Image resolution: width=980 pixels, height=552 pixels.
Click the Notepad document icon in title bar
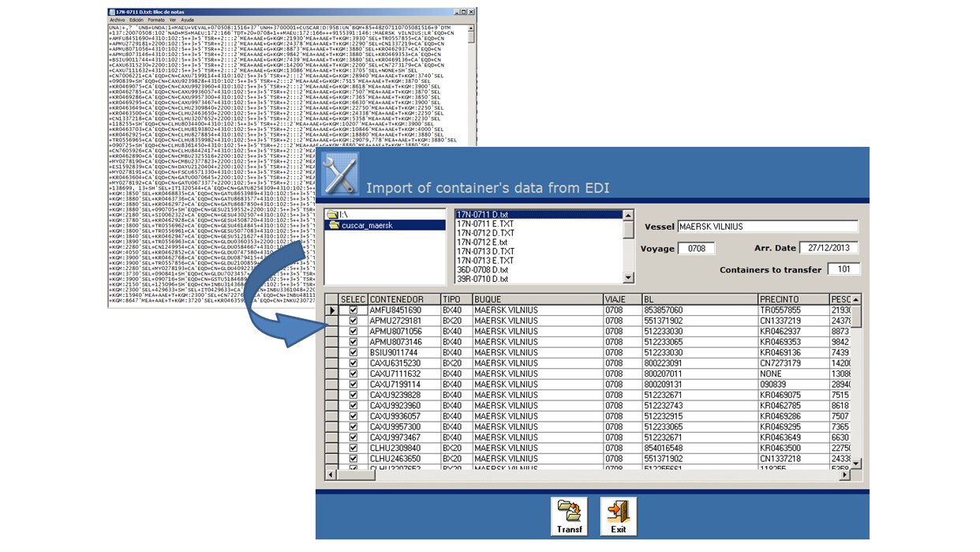(x=110, y=13)
